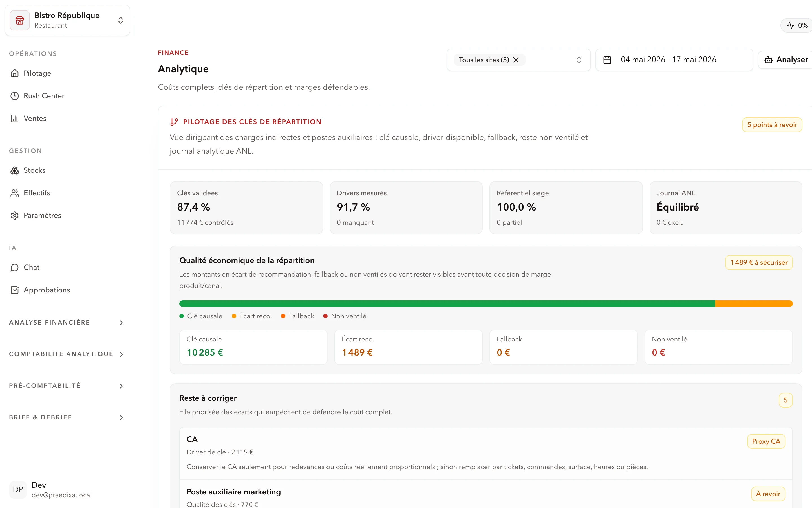The width and height of the screenshot is (812, 508).
Task: Click the Paramètres gear icon
Action: point(14,215)
